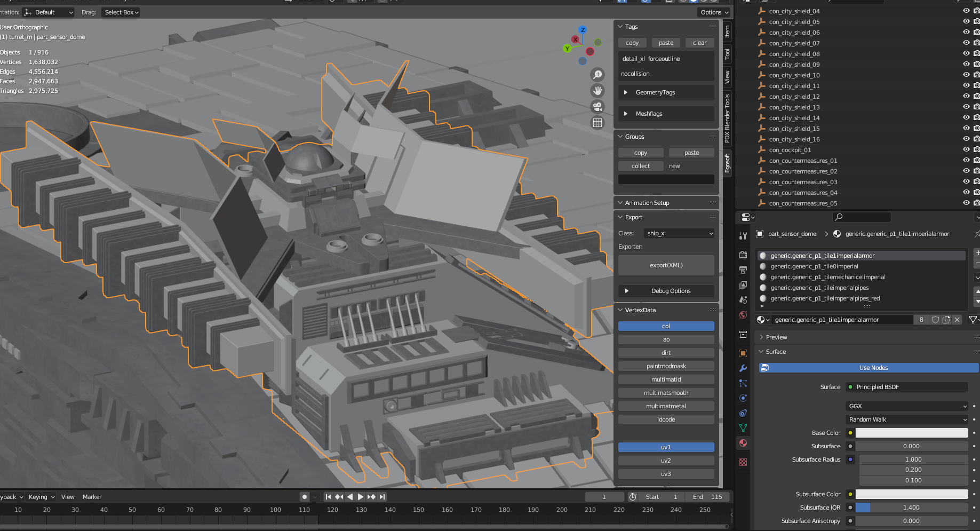Open the Modifiers properties tab
Screen dimensions: 980x531
click(743, 368)
